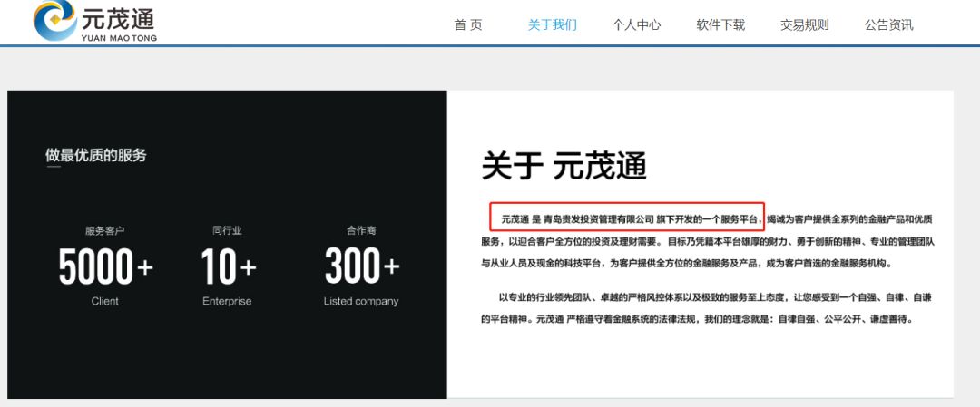This screenshot has height=407, width=980.
Task: Click the Enterprise caption
Action: coord(227,301)
